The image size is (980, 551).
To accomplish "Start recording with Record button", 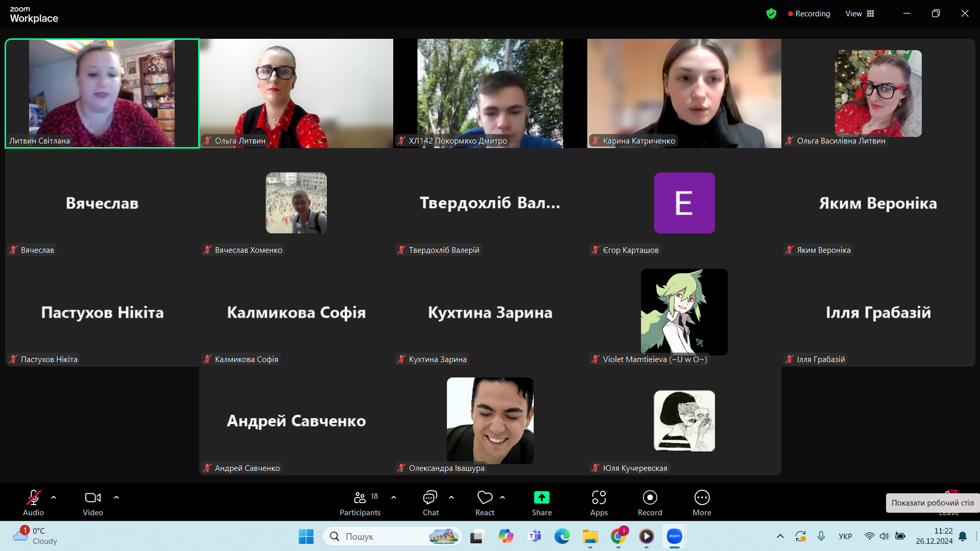I will point(650,503).
